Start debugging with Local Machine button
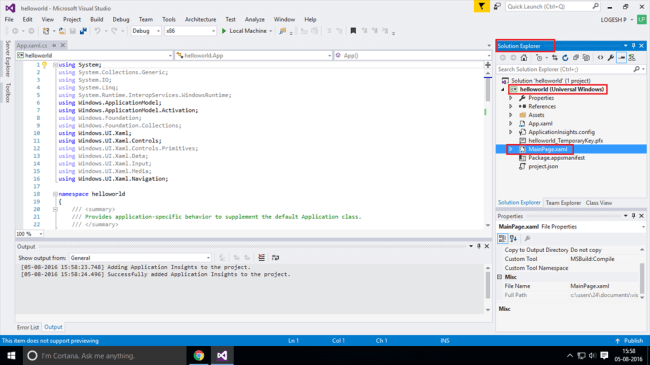 (x=244, y=31)
